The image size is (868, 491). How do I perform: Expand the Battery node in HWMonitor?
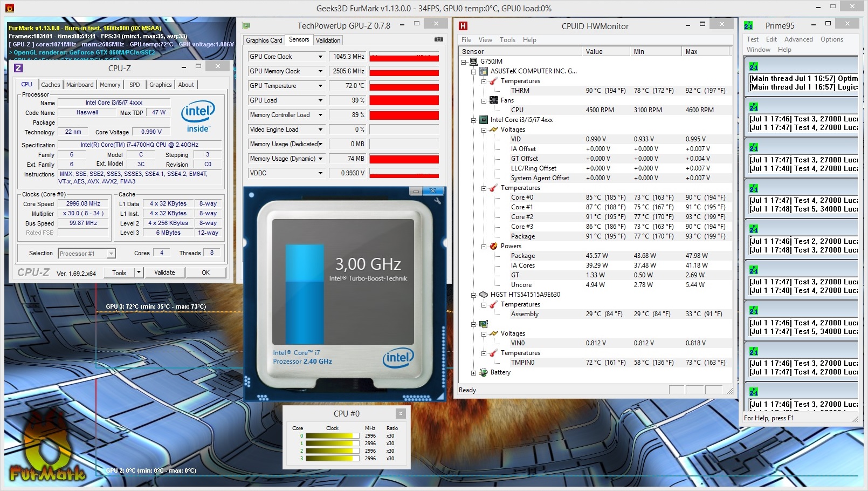[x=474, y=372]
